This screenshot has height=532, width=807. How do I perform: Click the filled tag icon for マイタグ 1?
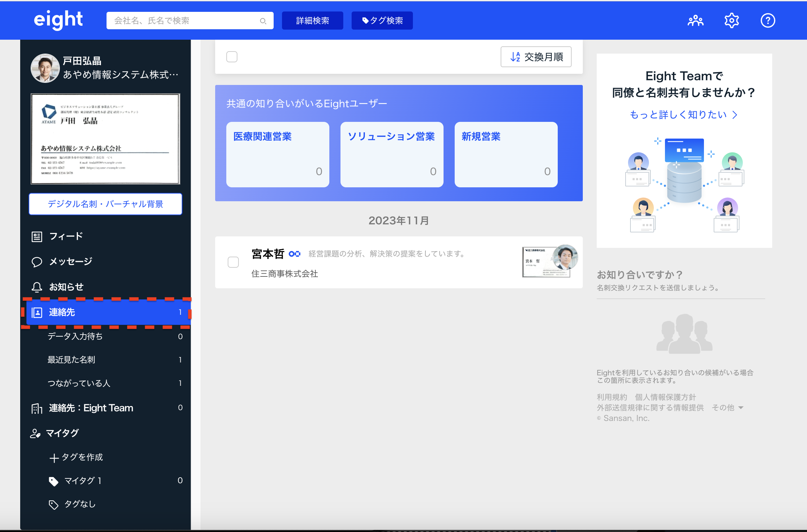(x=53, y=481)
